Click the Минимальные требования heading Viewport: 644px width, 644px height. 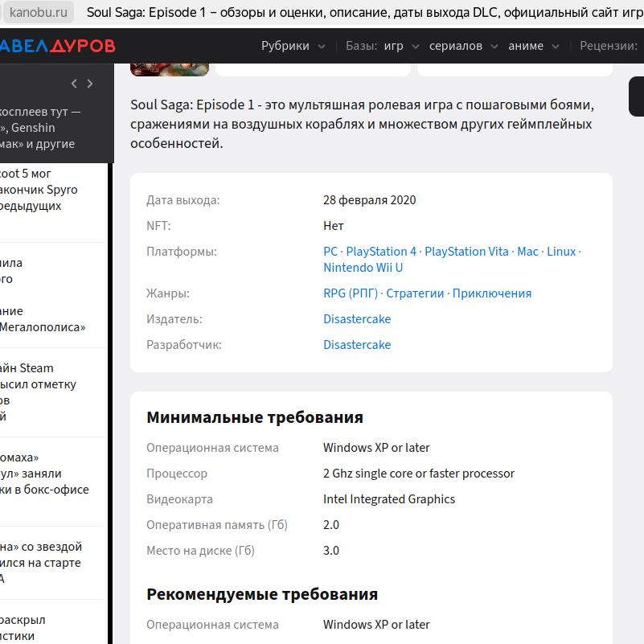tap(255, 417)
